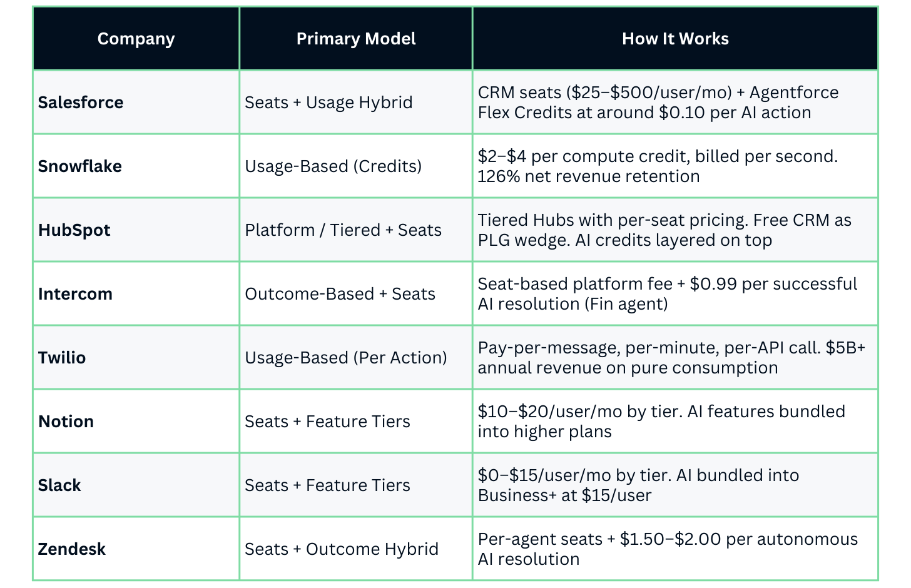
Task: Click the Primary Model column header
Action: tap(355, 39)
